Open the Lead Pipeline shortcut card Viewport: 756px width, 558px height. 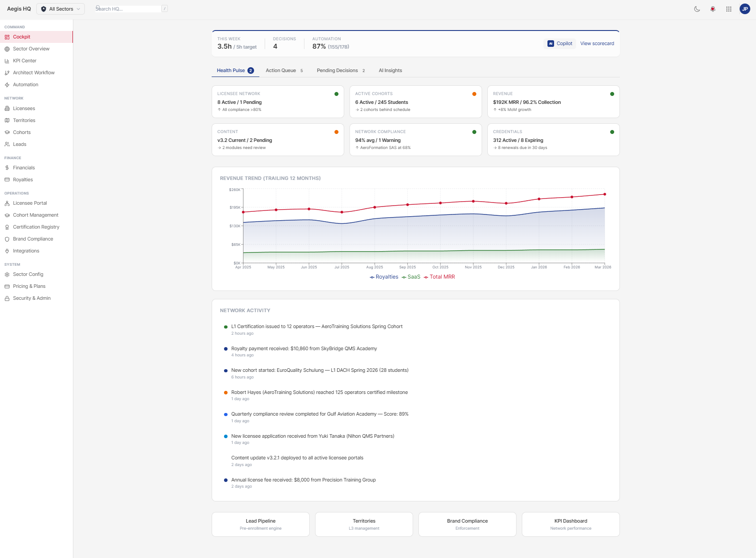261,524
